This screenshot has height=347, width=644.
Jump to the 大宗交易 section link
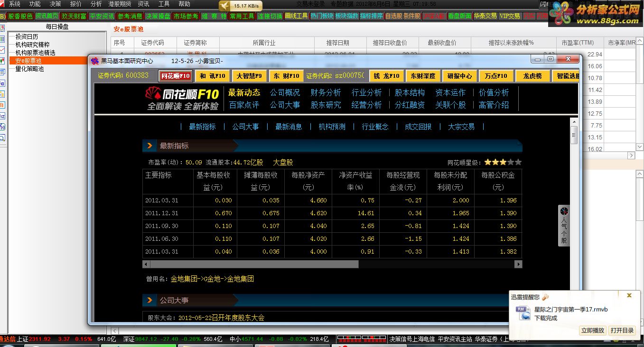(x=461, y=127)
